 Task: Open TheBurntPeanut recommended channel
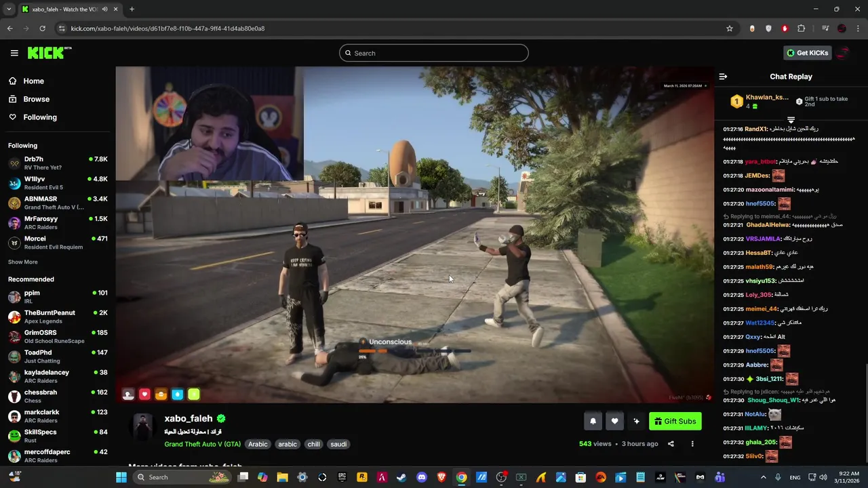pyautogui.click(x=58, y=317)
